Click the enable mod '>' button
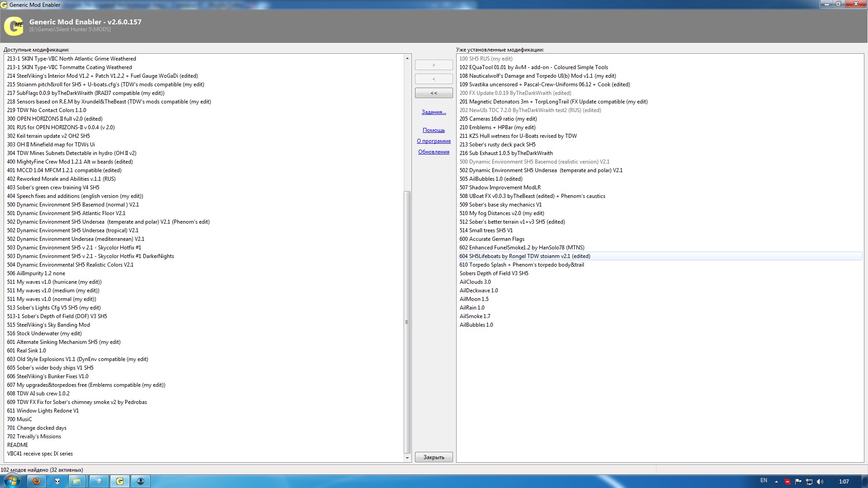The width and height of the screenshot is (868, 488). (x=434, y=65)
